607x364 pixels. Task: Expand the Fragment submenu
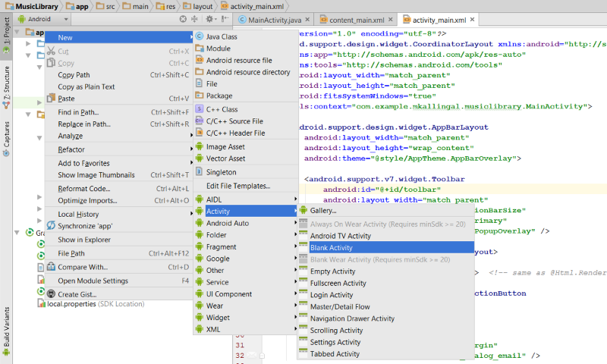point(246,246)
